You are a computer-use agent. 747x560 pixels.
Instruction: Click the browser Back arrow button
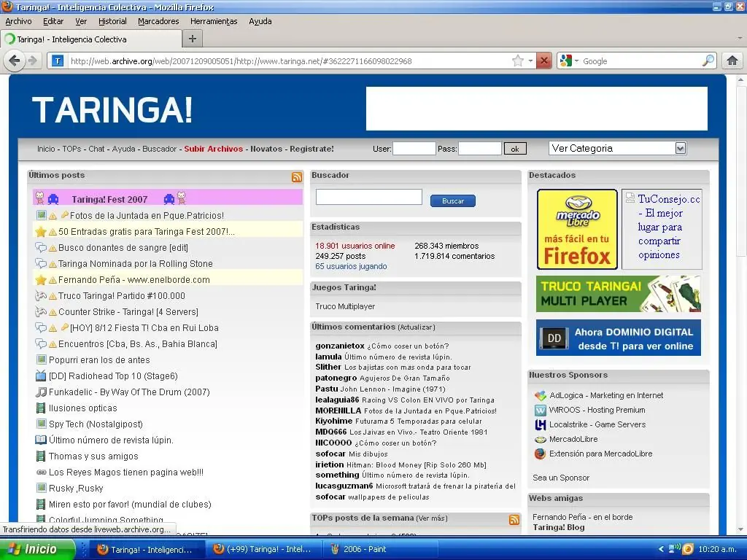(x=15, y=61)
